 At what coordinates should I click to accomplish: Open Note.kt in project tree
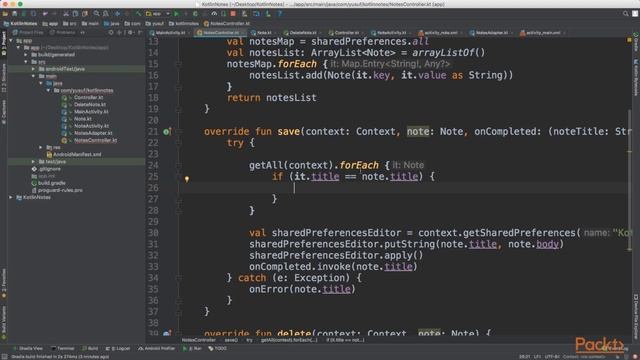point(82,119)
